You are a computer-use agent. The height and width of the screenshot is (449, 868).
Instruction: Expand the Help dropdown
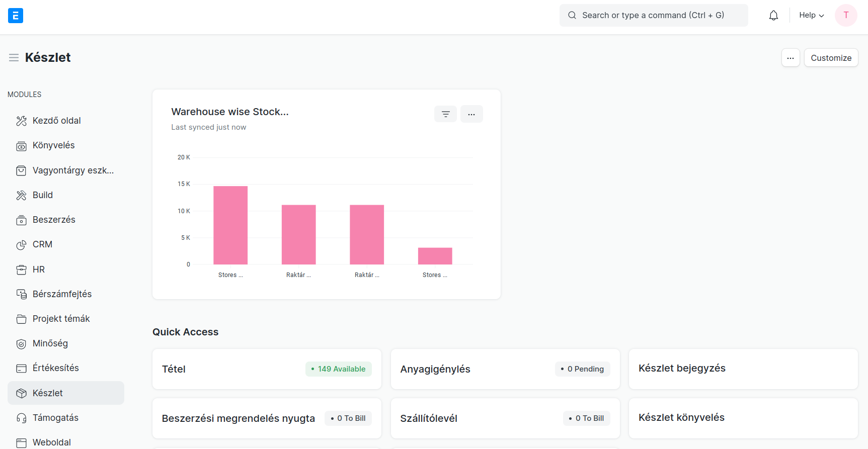[811, 16]
